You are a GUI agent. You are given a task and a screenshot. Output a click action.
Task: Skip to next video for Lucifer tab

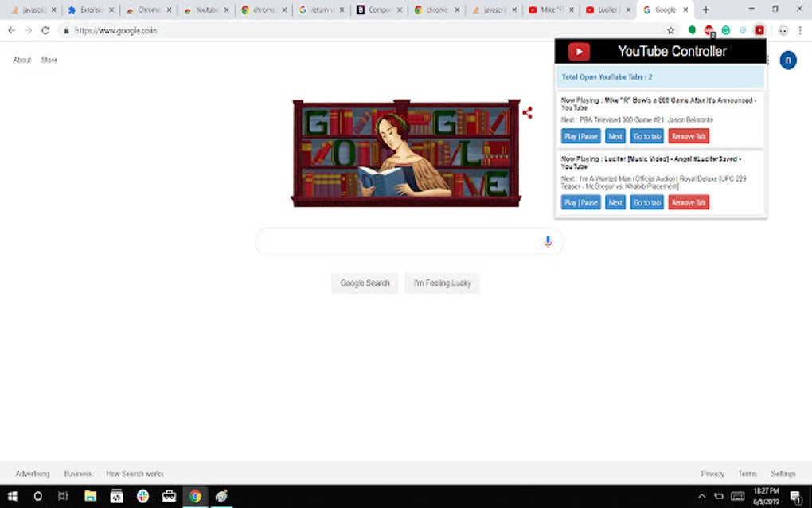615,202
